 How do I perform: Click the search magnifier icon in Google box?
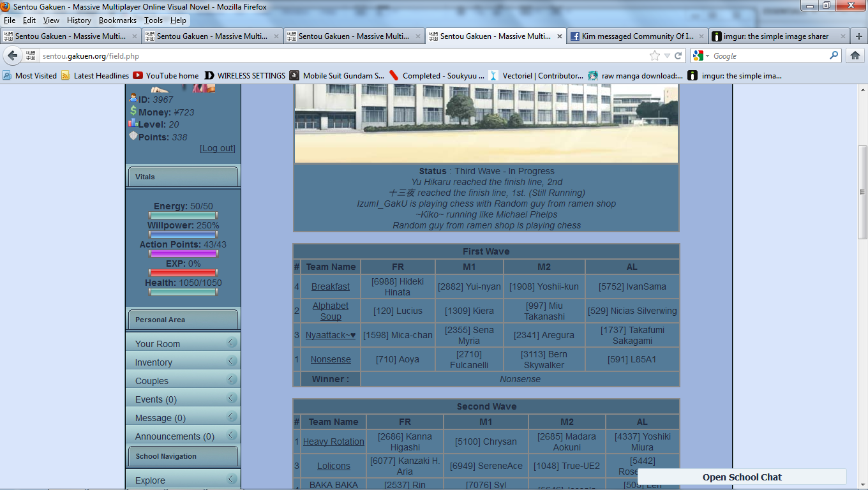click(x=834, y=56)
